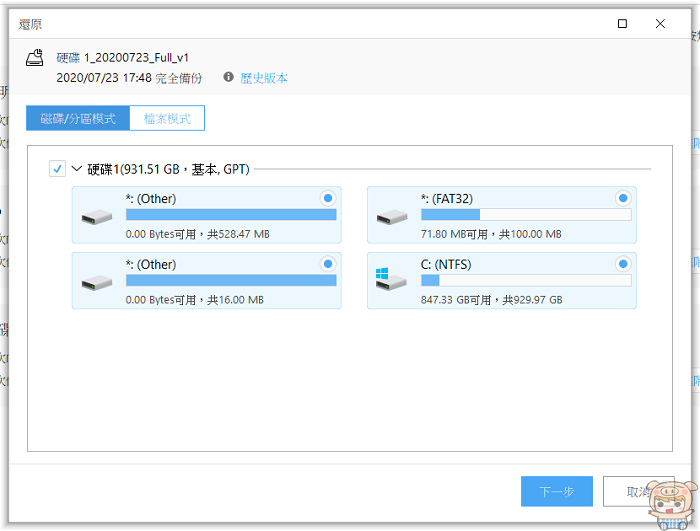Select the FAT32 partition label text
Screen dimensions: 700x531
446,199
